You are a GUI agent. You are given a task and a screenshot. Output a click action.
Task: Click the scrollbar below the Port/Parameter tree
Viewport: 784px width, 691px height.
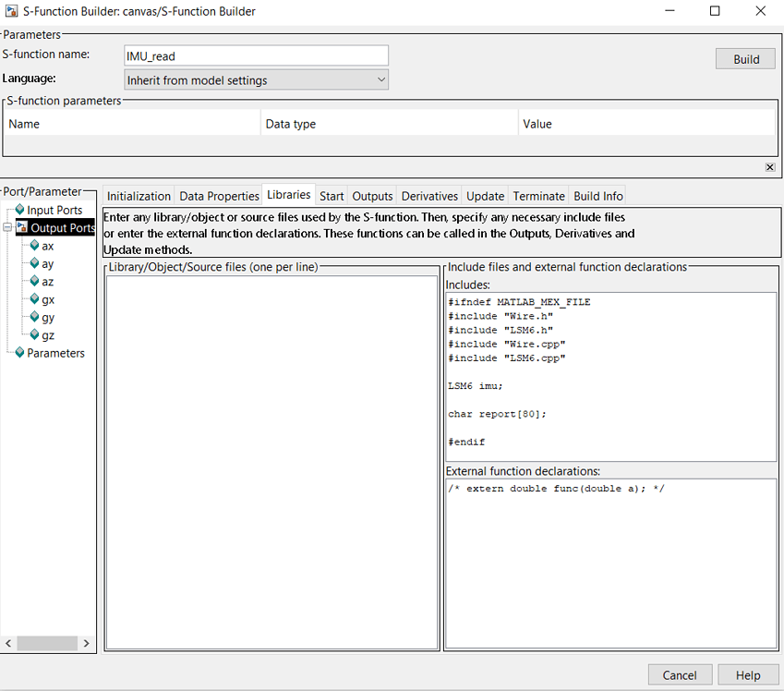tap(47, 643)
